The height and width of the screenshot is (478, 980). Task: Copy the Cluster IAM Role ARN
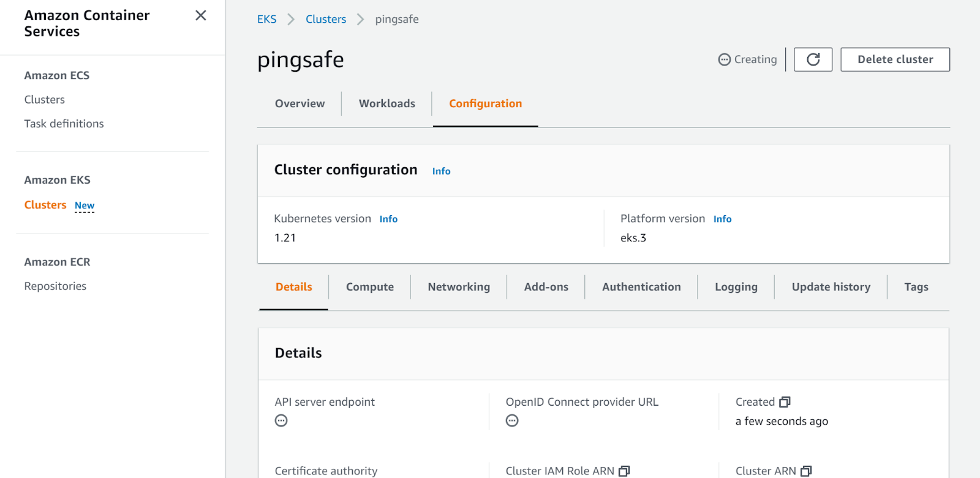(624, 471)
